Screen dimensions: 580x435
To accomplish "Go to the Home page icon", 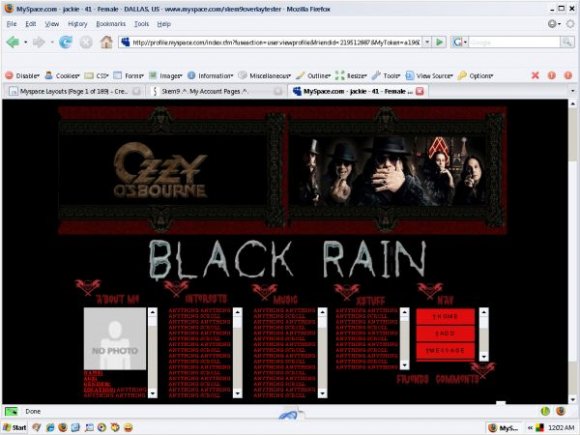I will [107, 42].
